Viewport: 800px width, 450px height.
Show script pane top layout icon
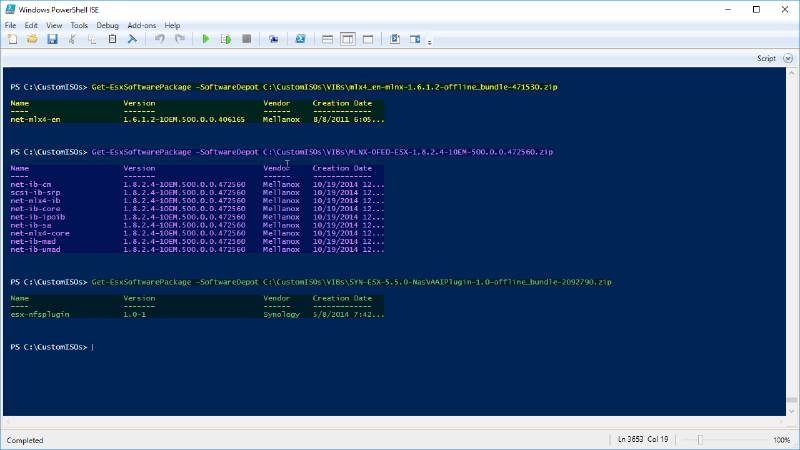pyautogui.click(x=328, y=39)
